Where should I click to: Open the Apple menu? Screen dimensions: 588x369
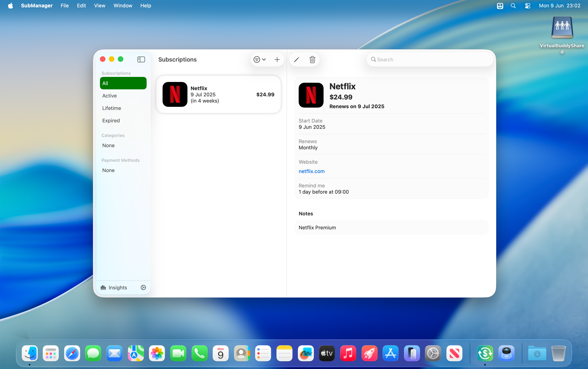pyautogui.click(x=10, y=5)
